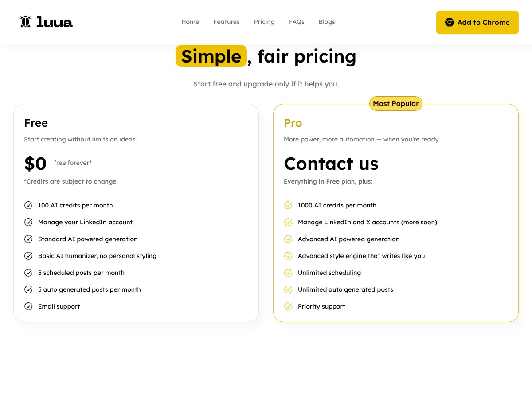This screenshot has width=532, height=399.
Task: Click the Chrome icon in the header button
Action: click(449, 22)
